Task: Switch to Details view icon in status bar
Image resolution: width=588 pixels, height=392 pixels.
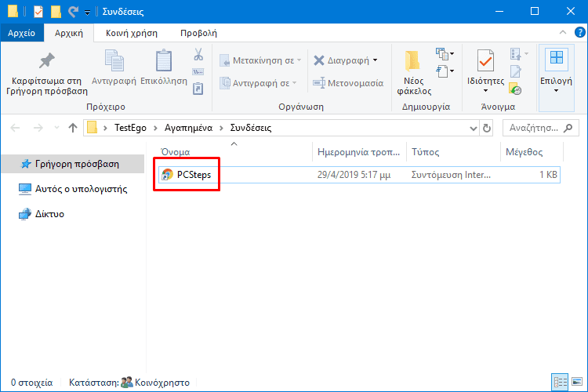Action: point(560,383)
